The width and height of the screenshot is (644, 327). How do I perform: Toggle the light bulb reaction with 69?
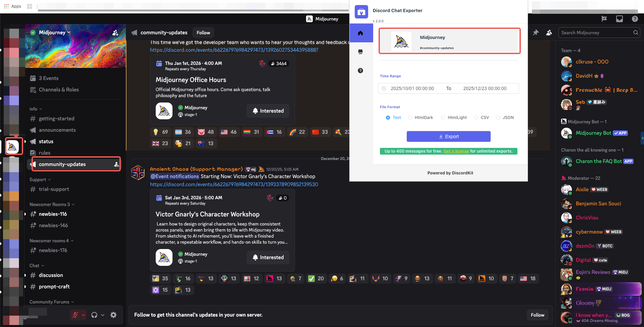coord(160,132)
